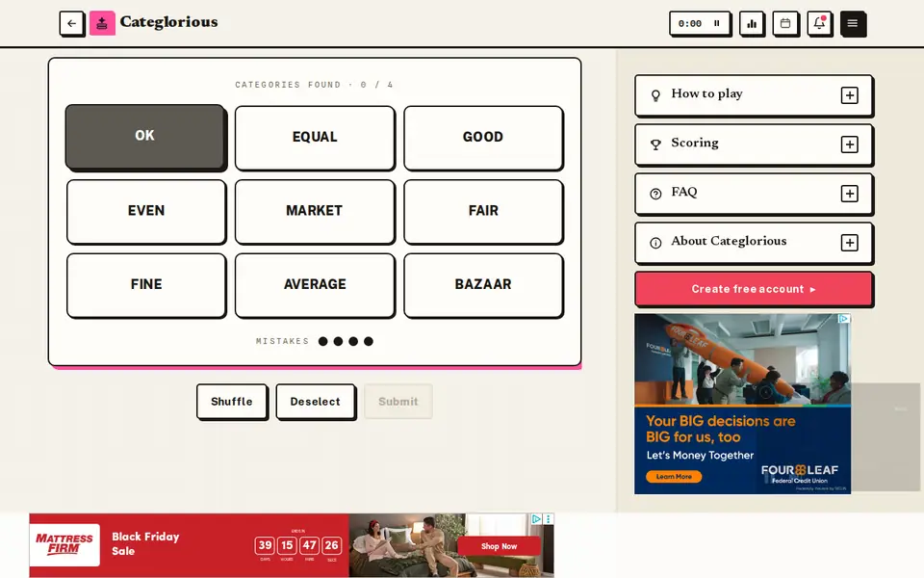The image size is (924, 578).
Task: Open the calendar archive icon
Action: 785,23
